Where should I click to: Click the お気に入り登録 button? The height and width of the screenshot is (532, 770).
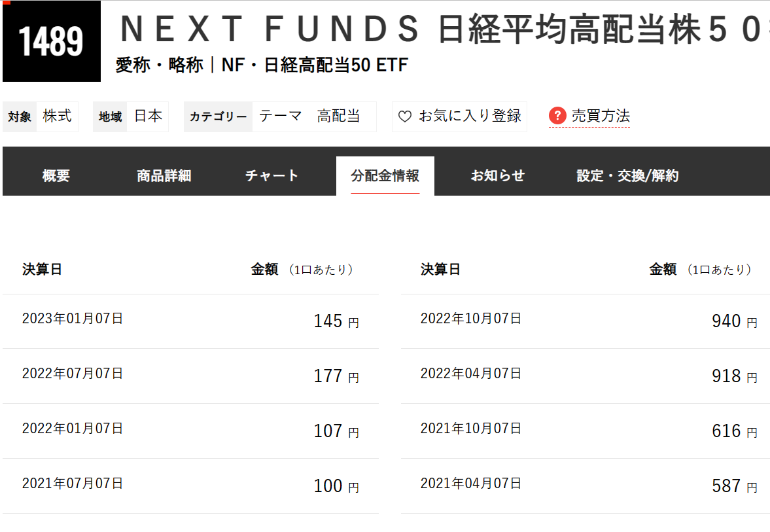459,116
